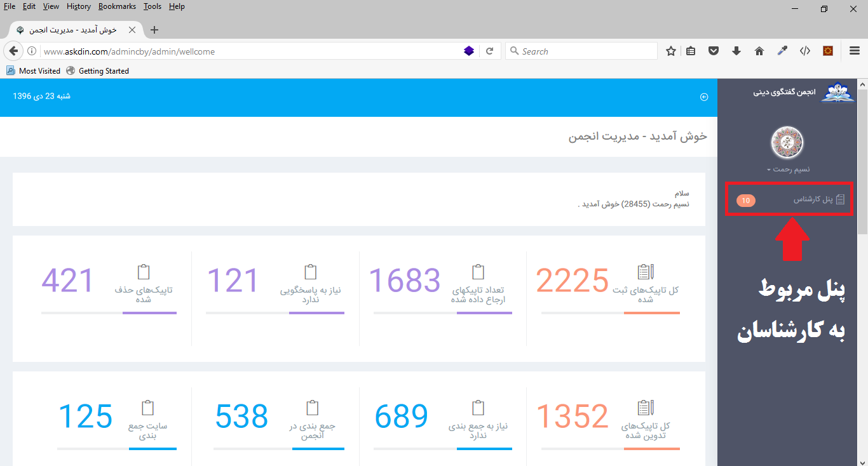Click the نسیم رحمت (28455) welcome text

[634, 204]
